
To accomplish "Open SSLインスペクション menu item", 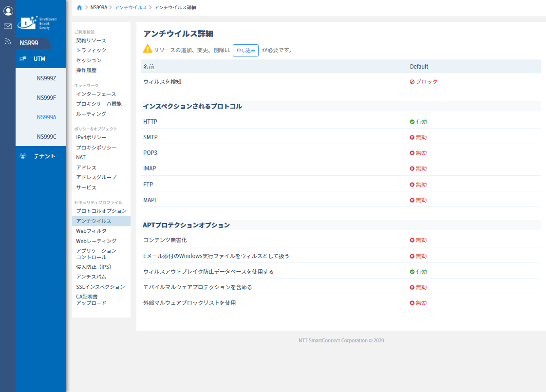I will pos(101,287).
